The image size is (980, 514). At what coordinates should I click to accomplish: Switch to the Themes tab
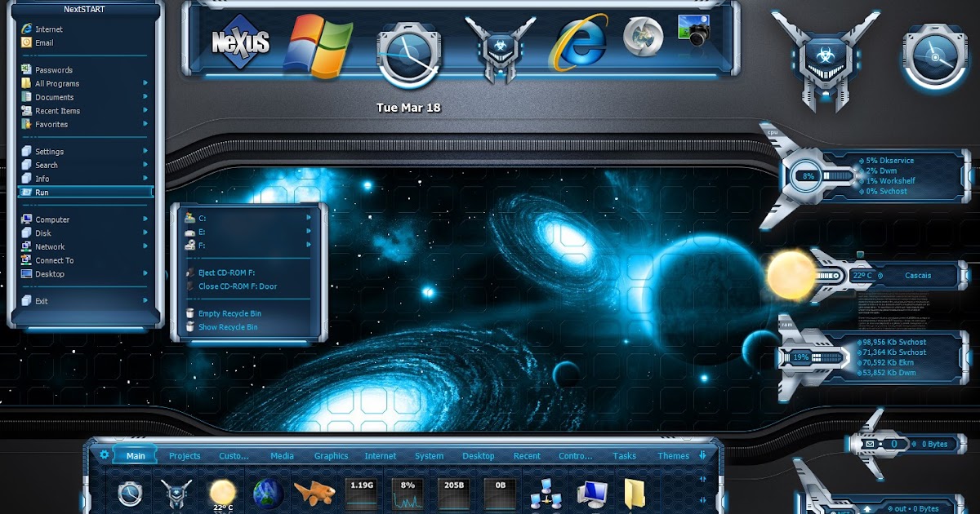coord(674,456)
